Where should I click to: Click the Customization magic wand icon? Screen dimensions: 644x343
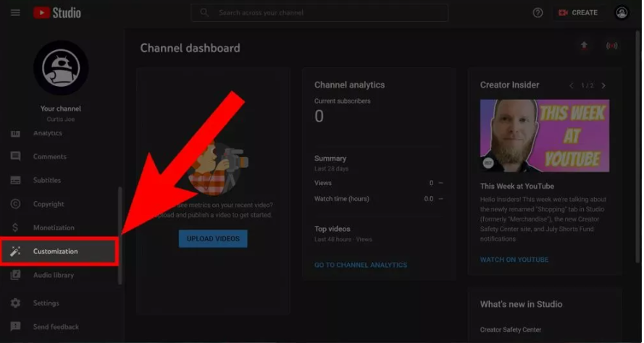pyautogui.click(x=15, y=252)
